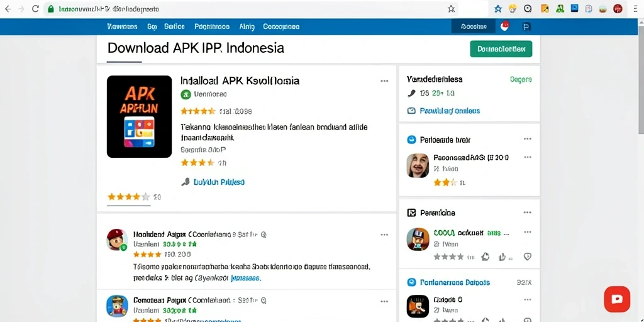The width and height of the screenshot is (644, 322).
Task: Click the phone icon under Yemdedienlesa
Action: point(411,94)
